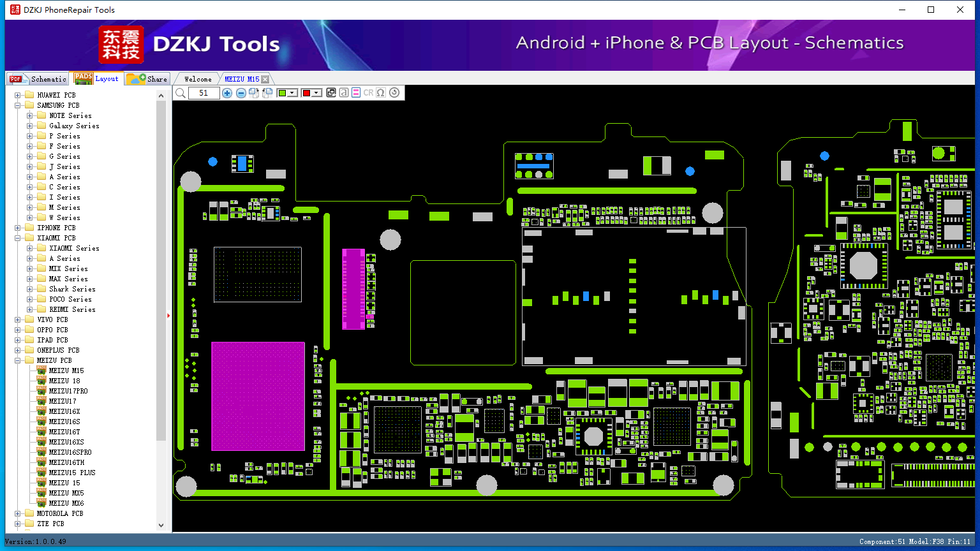Click the black overlapping windows toolbar icon
Viewport: 980px width, 551px height.
pyautogui.click(x=331, y=93)
